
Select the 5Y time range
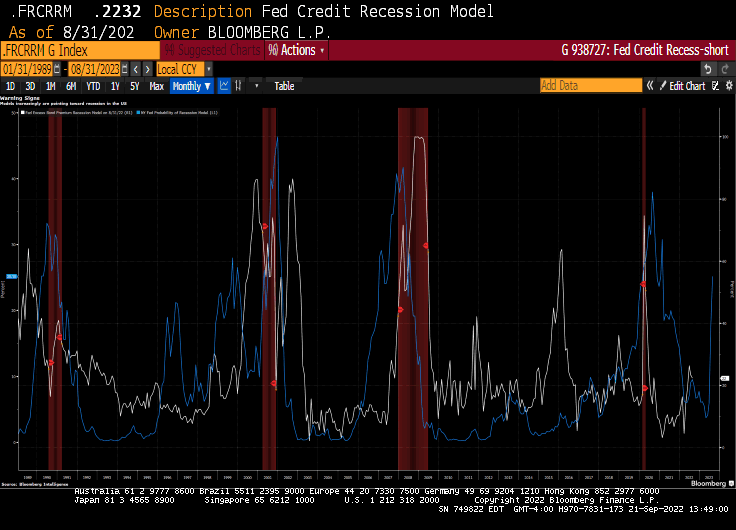pyautogui.click(x=134, y=86)
